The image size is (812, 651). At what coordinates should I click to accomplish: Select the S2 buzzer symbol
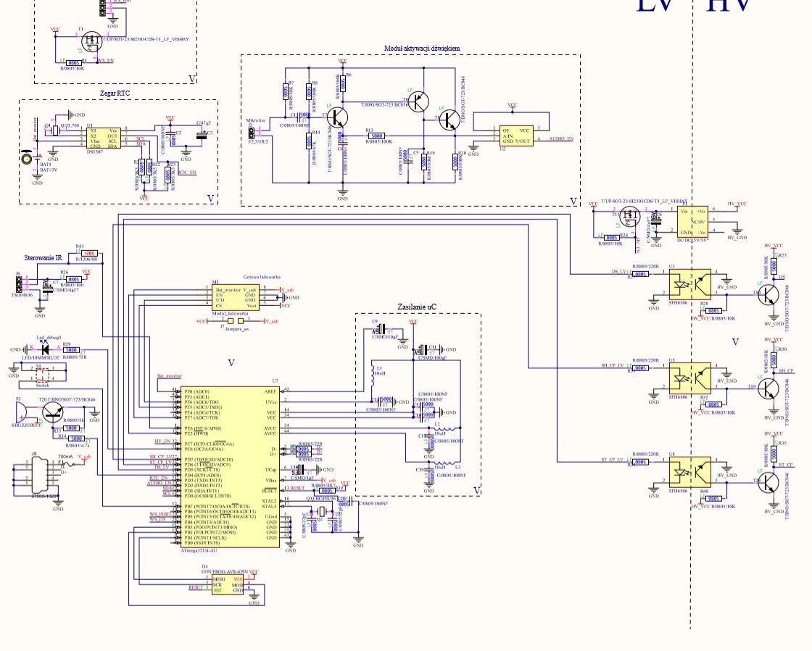20,412
